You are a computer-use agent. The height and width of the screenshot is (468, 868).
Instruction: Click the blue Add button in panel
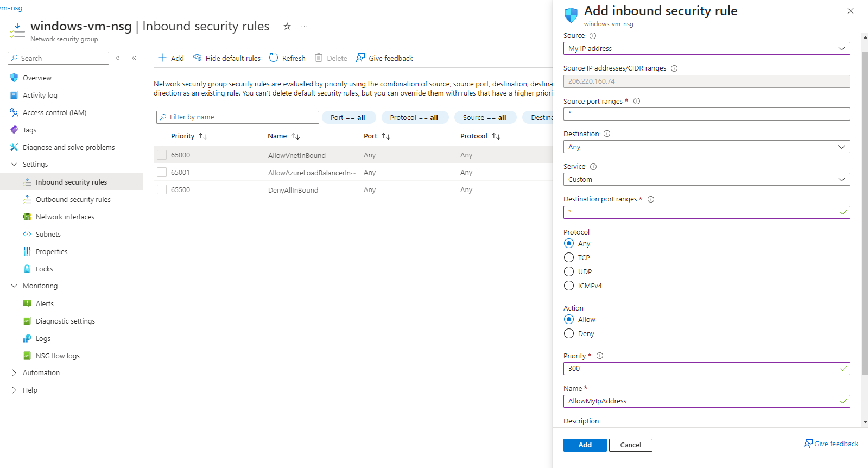click(x=585, y=445)
